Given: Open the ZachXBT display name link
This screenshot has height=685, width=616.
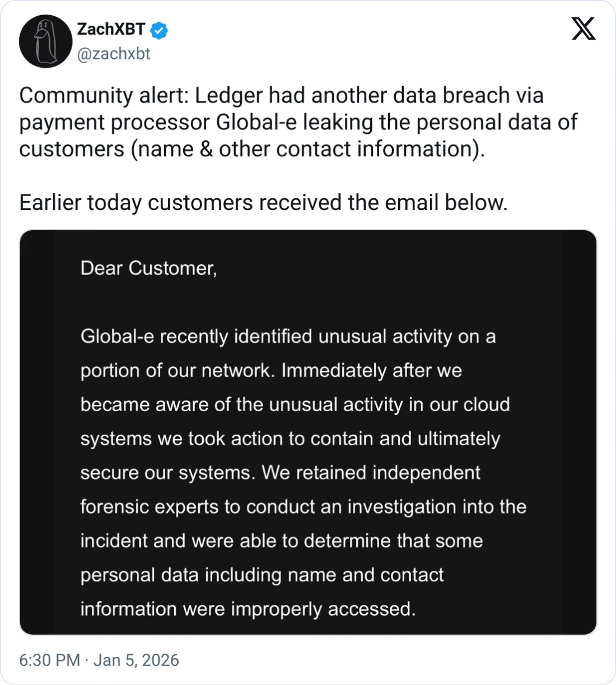Looking at the screenshot, I should coord(111,29).
